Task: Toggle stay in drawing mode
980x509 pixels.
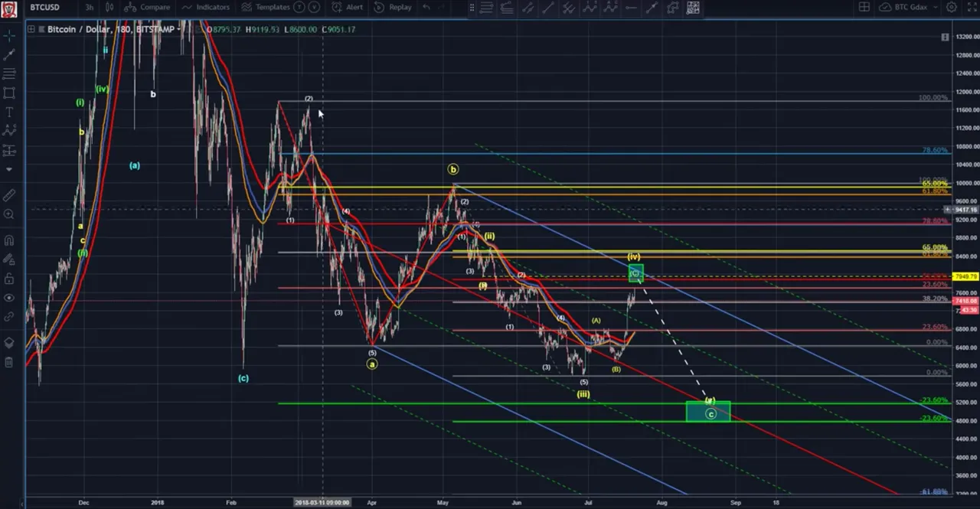Action: pos(9,259)
